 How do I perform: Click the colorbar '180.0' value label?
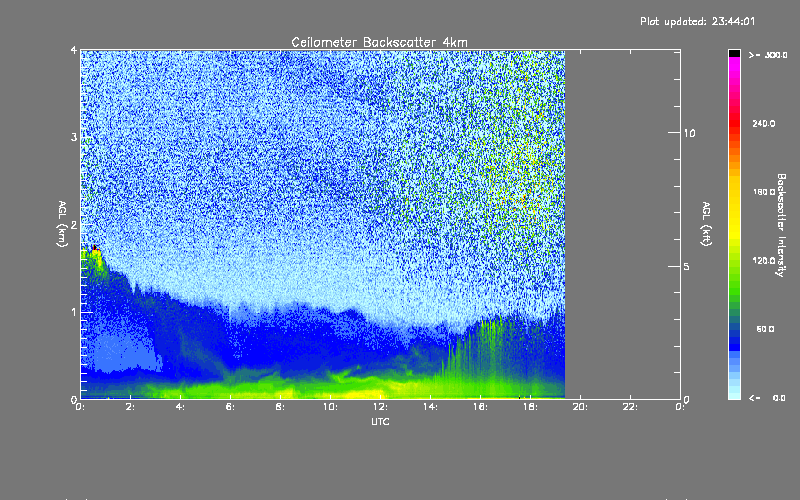tap(764, 192)
